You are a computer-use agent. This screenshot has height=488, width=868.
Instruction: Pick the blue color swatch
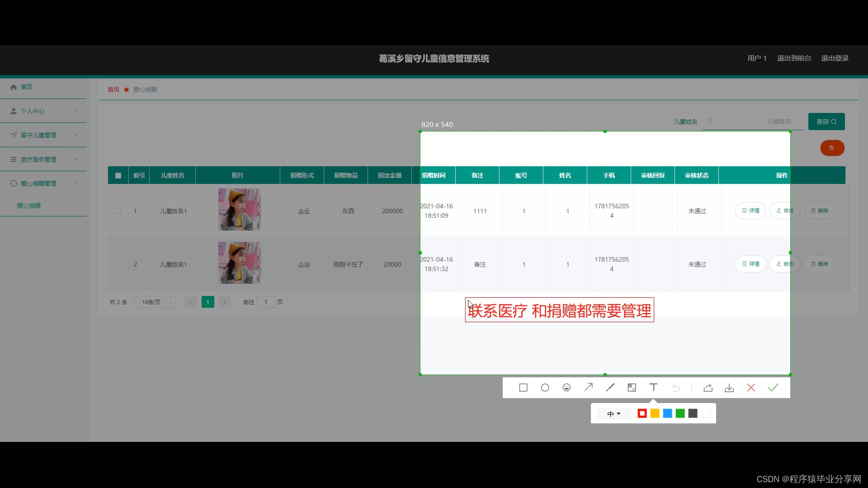point(667,413)
